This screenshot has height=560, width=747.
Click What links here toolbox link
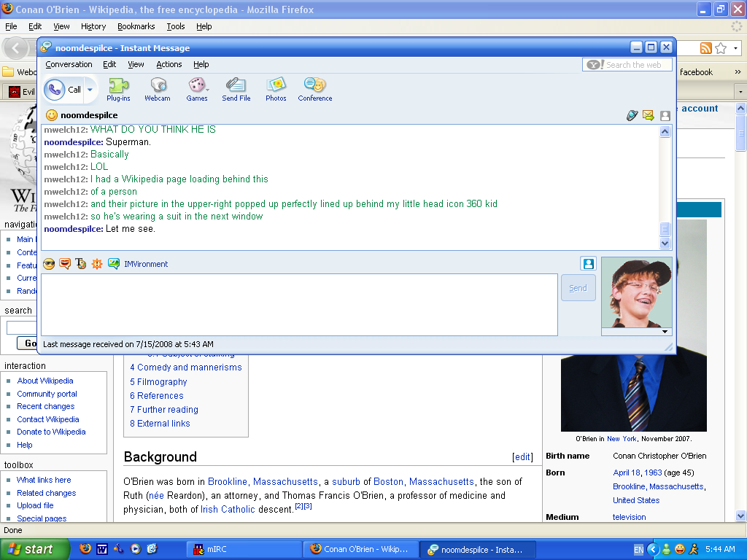pyautogui.click(x=44, y=480)
